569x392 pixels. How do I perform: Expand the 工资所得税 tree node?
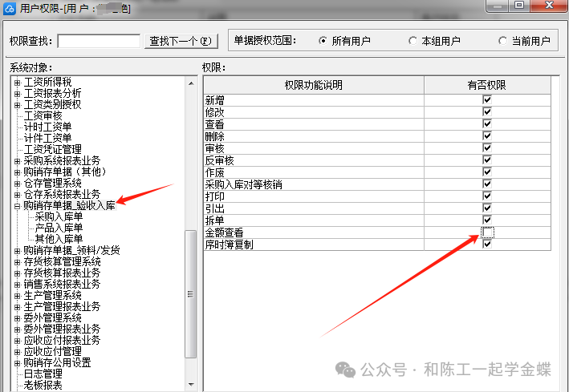(17, 82)
